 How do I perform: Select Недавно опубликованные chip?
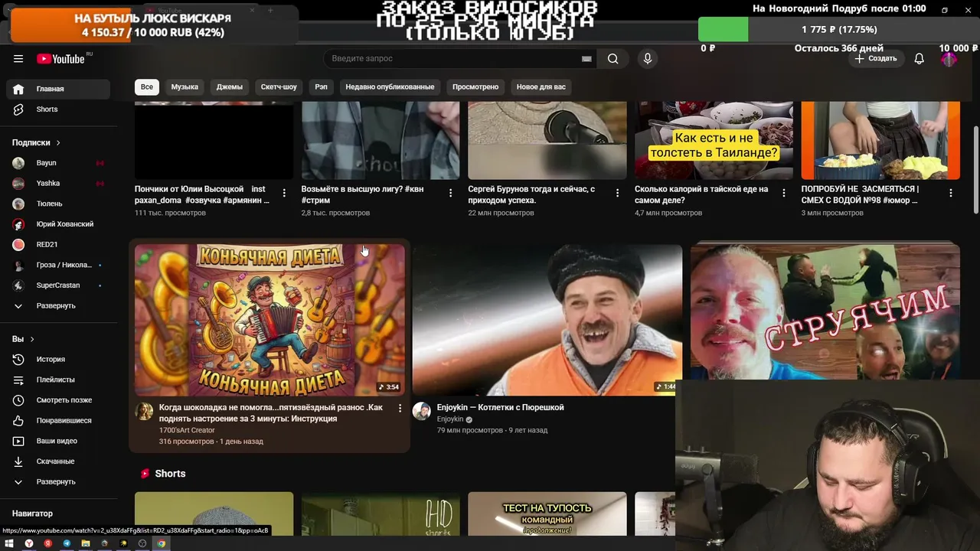[x=390, y=86]
